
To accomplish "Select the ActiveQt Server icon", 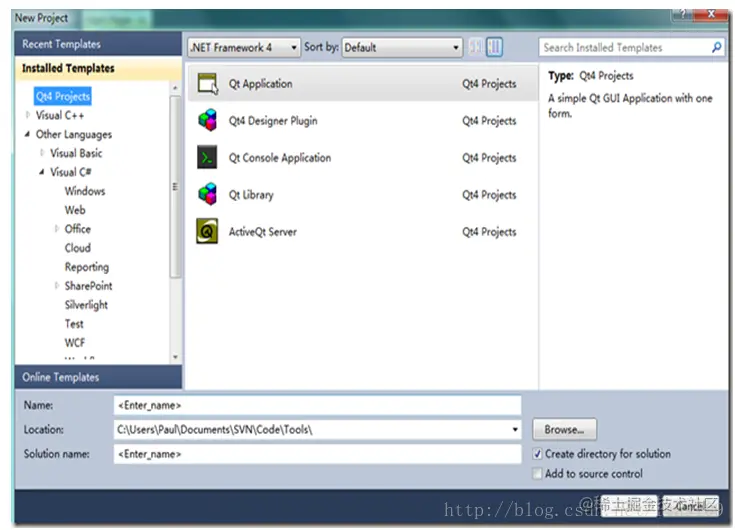I will 207,231.
